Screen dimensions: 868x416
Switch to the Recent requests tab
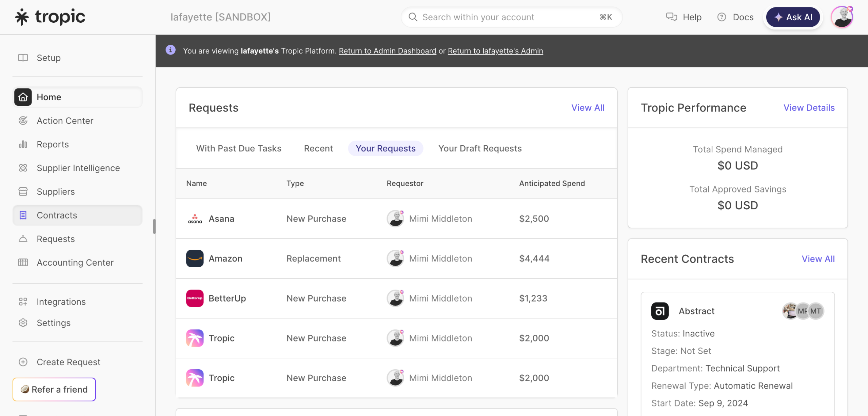(318, 148)
